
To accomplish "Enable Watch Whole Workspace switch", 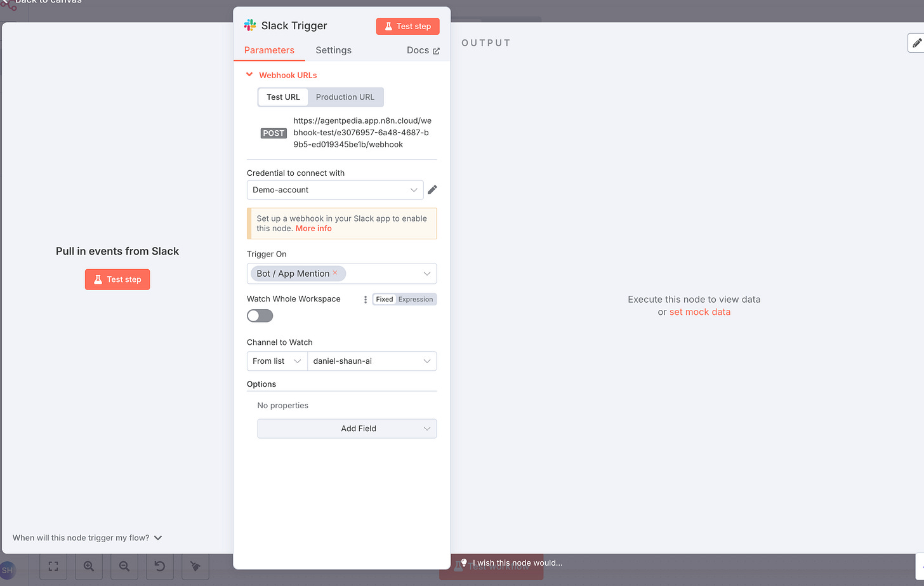I will coord(260,316).
